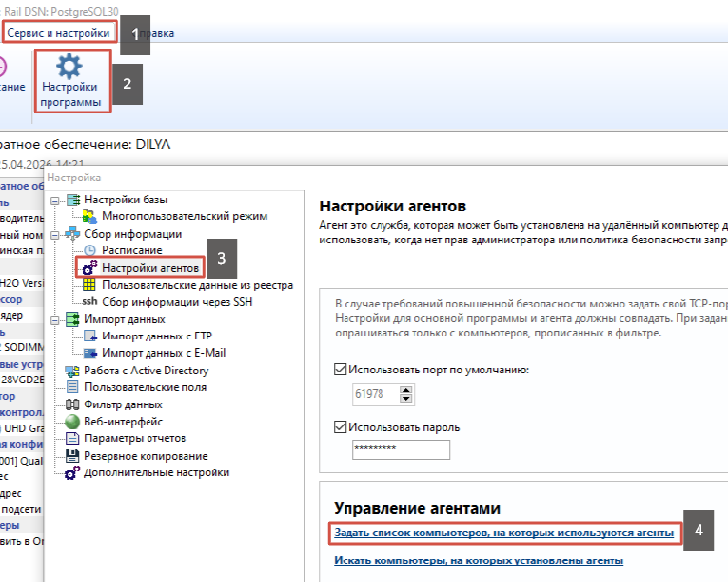This screenshot has width=728, height=582.
Task: Collapse the Сбор информации tree node
Action: tap(55, 235)
